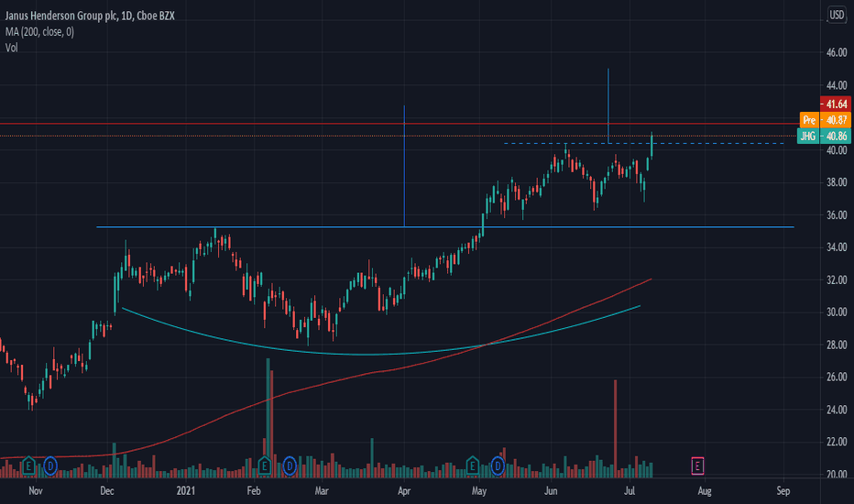
Task: Click the 34.00 price axis value
Action: point(837,247)
